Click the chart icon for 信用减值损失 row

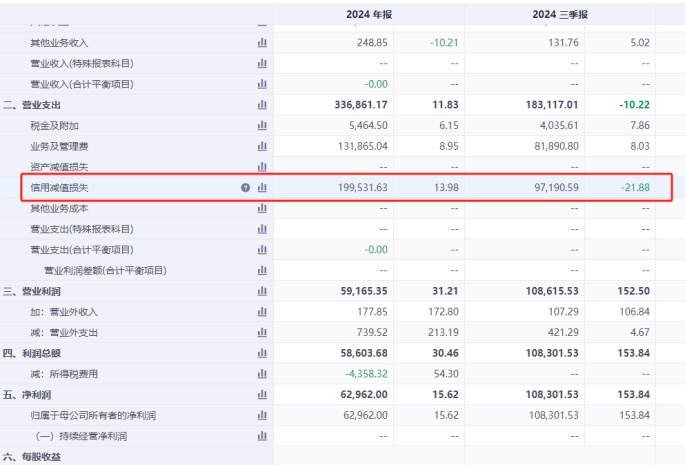[262, 187]
